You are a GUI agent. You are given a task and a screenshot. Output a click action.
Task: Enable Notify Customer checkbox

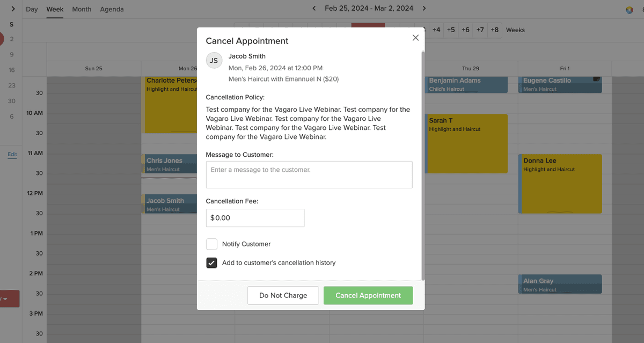click(x=212, y=244)
